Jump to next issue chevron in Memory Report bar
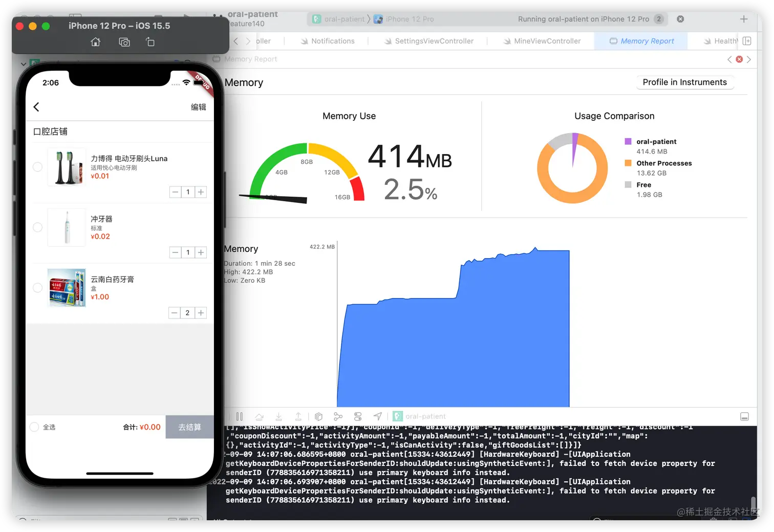 pyautogui.click(x=749, y=59)
